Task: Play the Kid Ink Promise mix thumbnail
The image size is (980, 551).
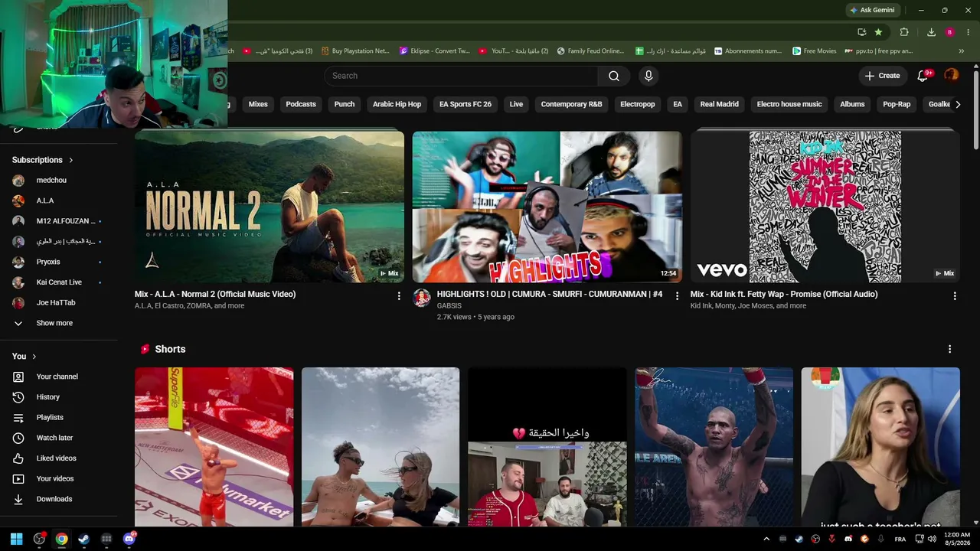Action: click(x=825, y=207)
